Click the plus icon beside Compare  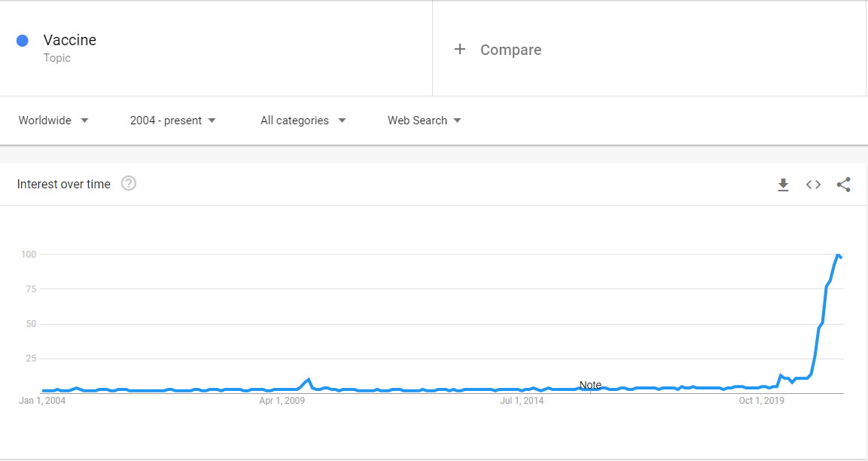[x=459, y=49]
